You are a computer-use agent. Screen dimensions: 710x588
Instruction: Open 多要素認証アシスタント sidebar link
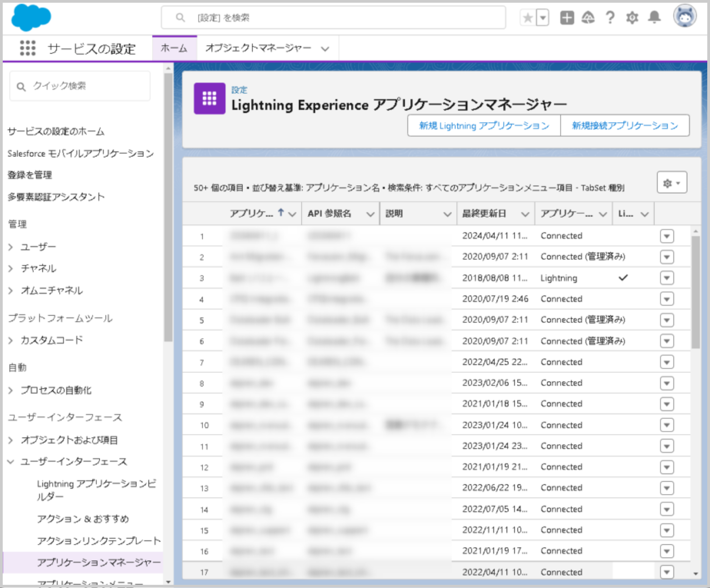(x=56, y=196)
